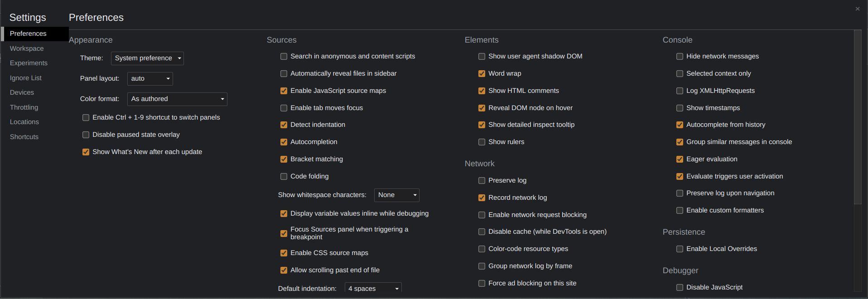Click the vertical scrollbar of the preferences
Screen dimensions: 868x299
coord(858,118)
